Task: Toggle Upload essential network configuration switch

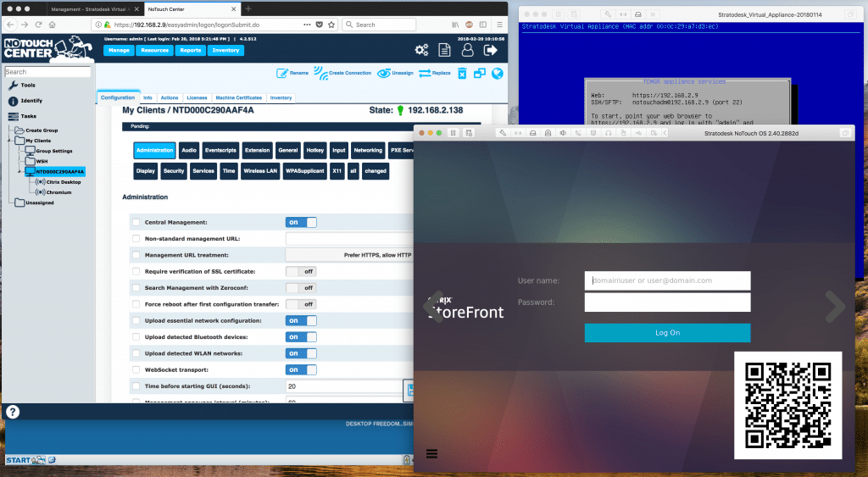Action: click(x=301, y=321)
